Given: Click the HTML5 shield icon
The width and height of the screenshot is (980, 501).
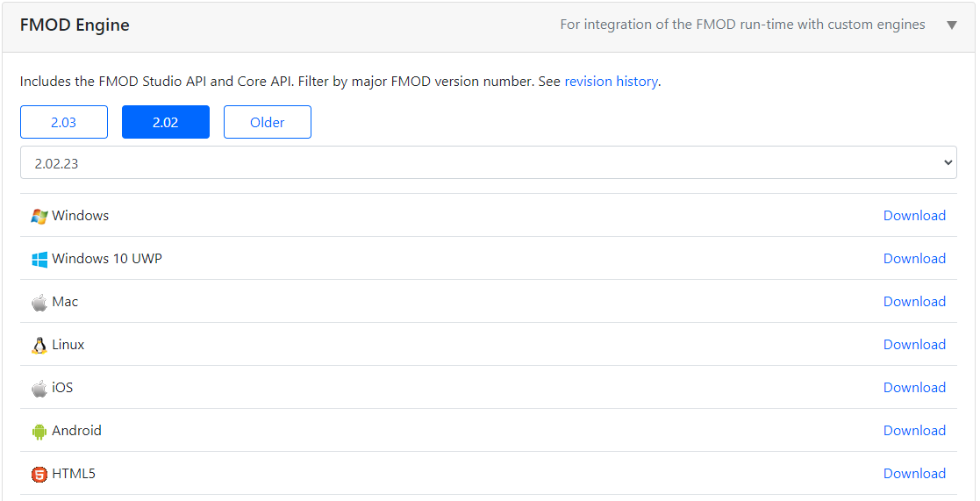Looking at the screenshot, I should (x=39, y=475).
